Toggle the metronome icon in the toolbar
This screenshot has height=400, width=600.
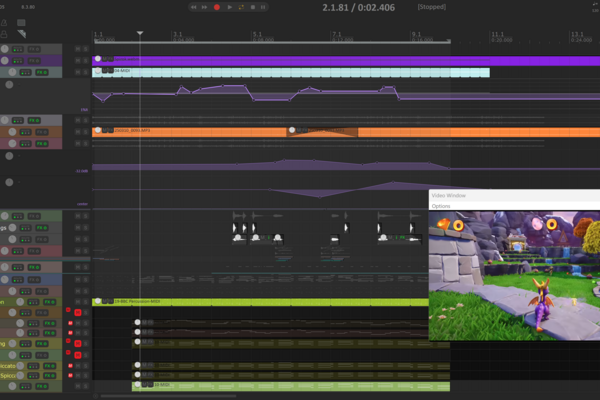pos(4,23)
